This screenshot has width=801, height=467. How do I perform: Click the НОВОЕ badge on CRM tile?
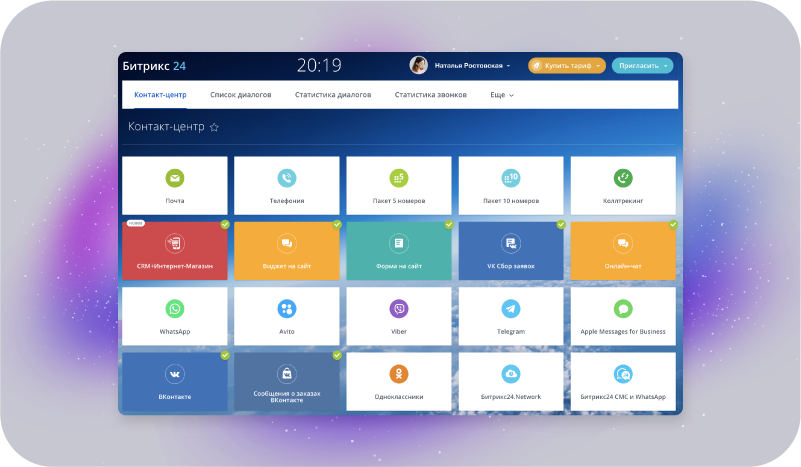[136, 223]
